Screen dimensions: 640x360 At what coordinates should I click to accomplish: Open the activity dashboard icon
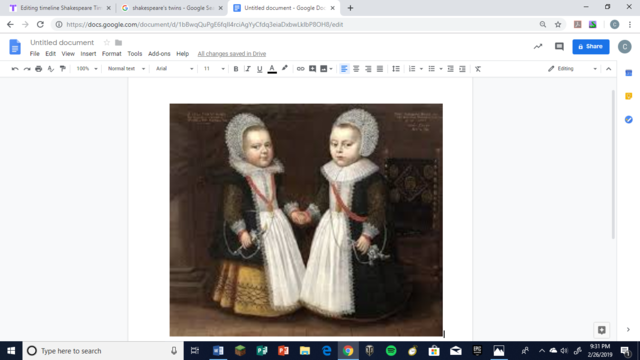538,47
